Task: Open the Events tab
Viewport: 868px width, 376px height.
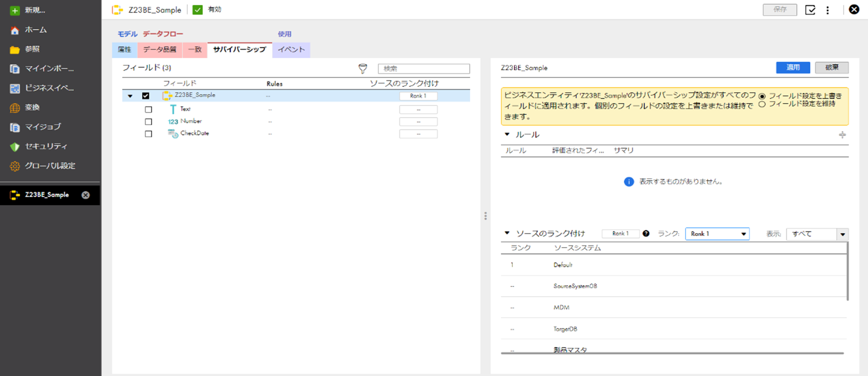Action: pyautogui.click(x=291, y=50)
